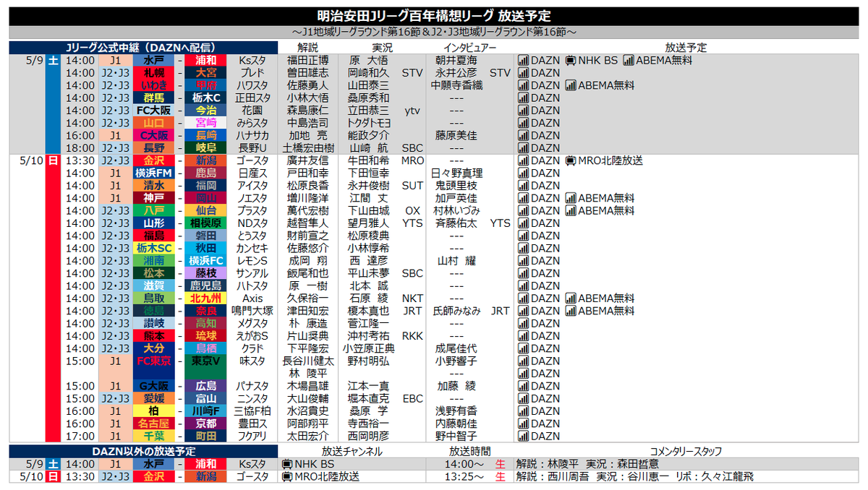Click the DAZN icon in the 湘南–横浜FC row

[524, 261]
